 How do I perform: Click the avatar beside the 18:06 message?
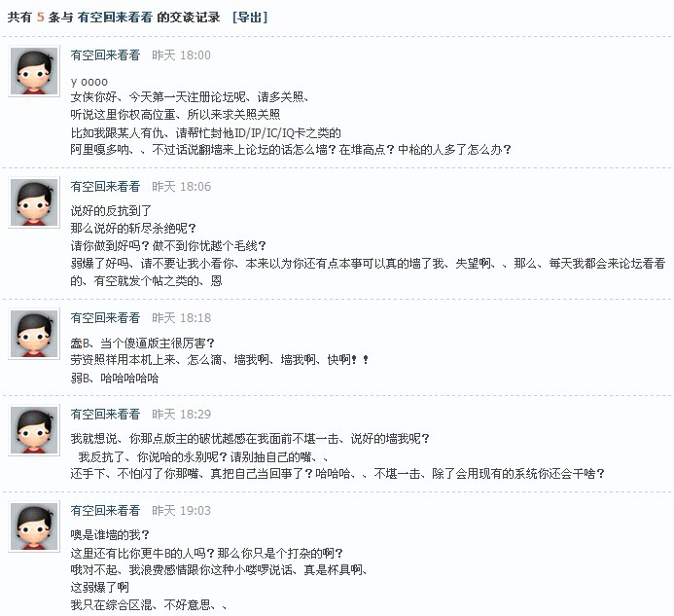tap(34, 203)
